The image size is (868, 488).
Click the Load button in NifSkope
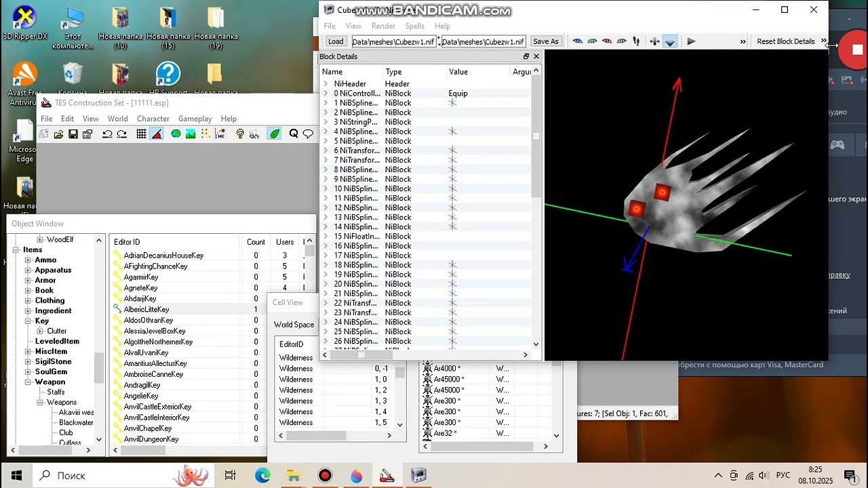pyautogui.click(x=336, y=41)
